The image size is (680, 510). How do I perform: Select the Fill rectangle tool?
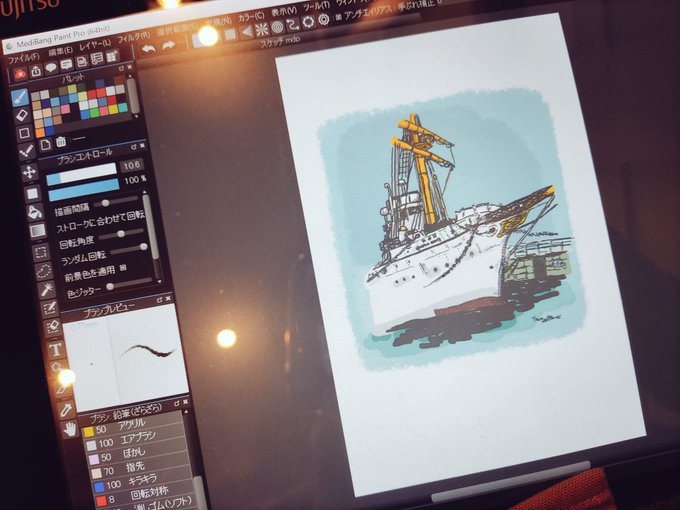tap(32, 193)
